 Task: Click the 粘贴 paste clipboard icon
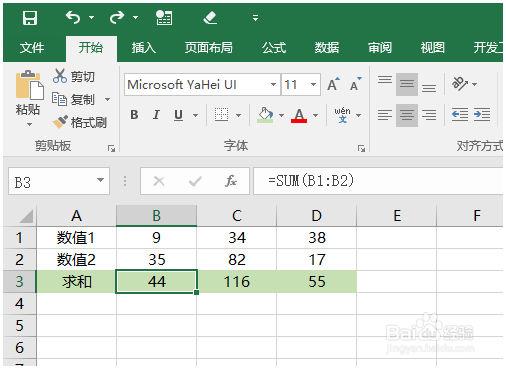[x=29, y=85]
